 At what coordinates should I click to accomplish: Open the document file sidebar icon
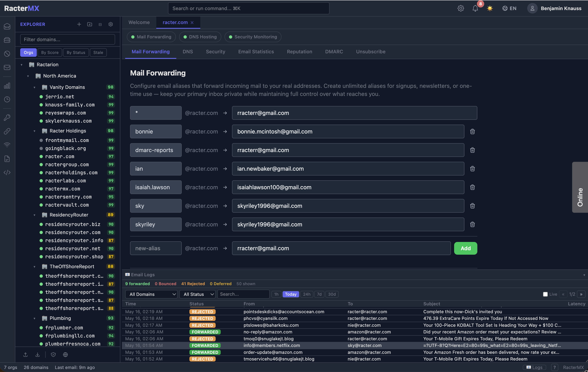point(7,159)
